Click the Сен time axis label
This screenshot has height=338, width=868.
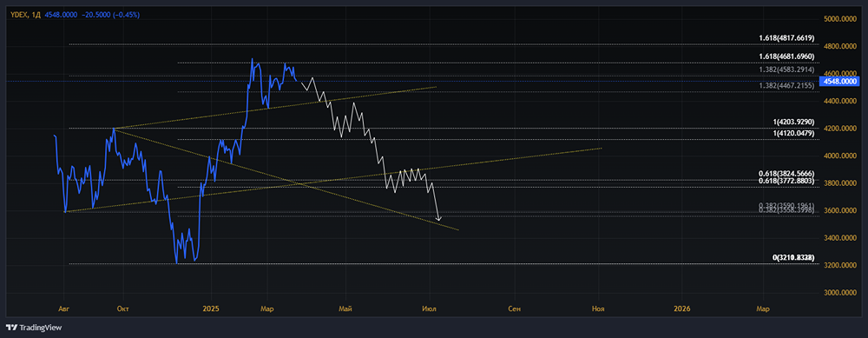pyautogui.click(x=514, y=308)
